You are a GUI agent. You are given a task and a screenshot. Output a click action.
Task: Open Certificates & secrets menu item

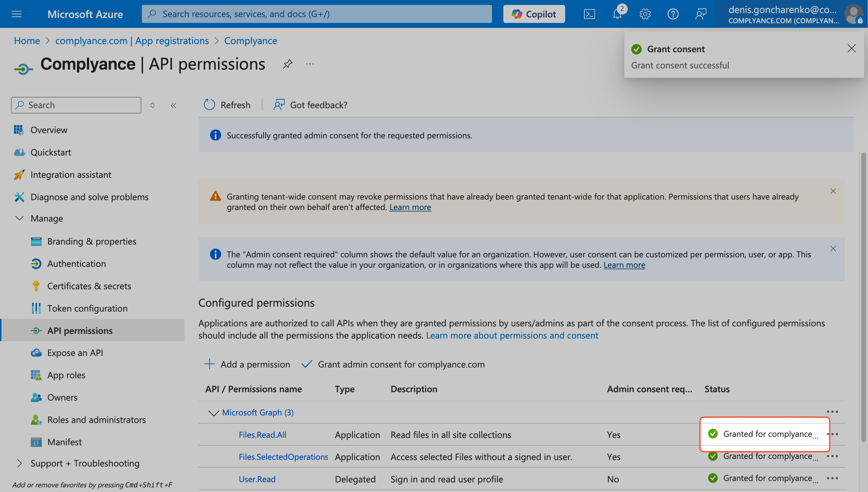point(89,286)
